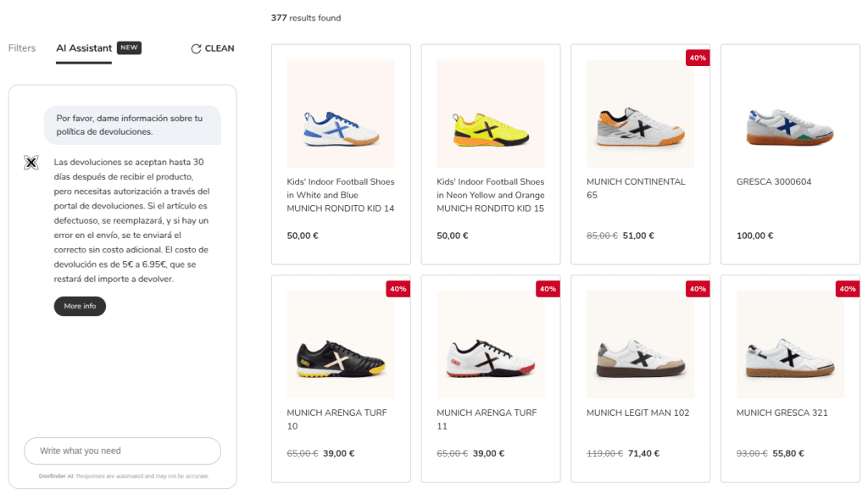Click 40% badge on MUNICH GRESCA 321
Image resolution: width=868 pixels, height=499 pixels.
(847, 289)
